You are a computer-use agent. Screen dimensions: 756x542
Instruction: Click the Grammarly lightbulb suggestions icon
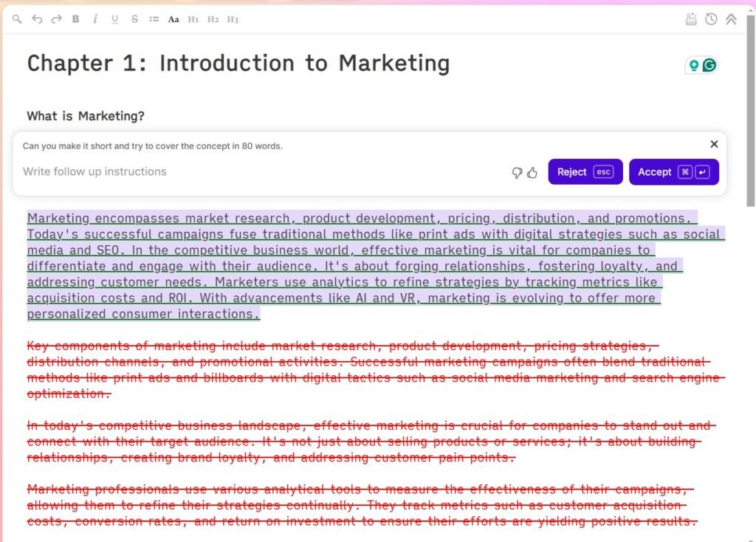tap(694, 65)
